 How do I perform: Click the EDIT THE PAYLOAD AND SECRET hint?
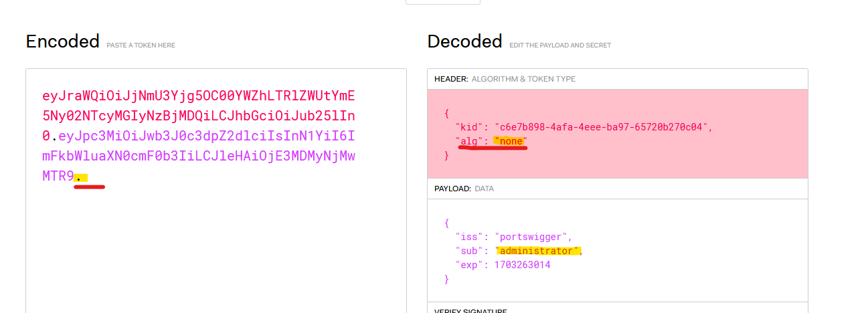tap(560, 45)
